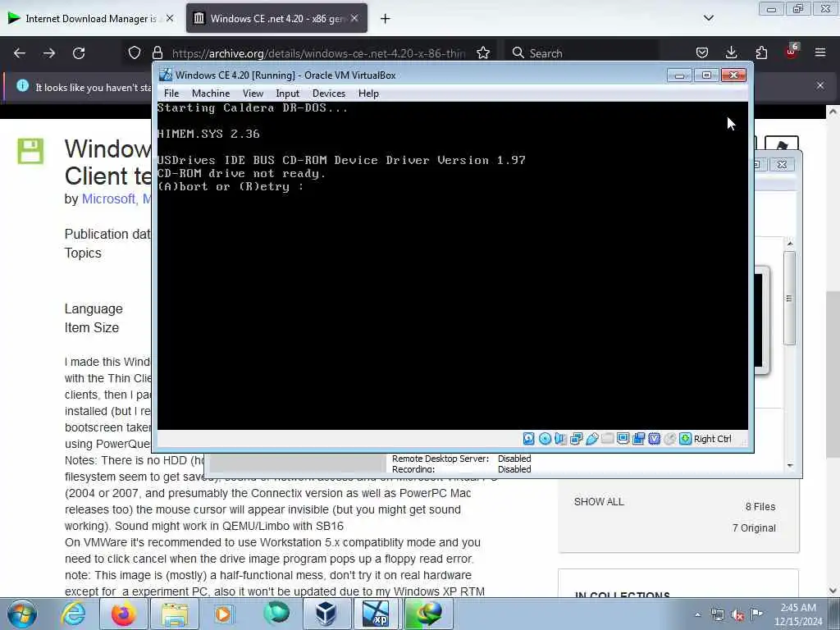Click the Firefox URL address field
This screenshot has height=630, width=840.
pyautogui.click(x=318, y=53)
